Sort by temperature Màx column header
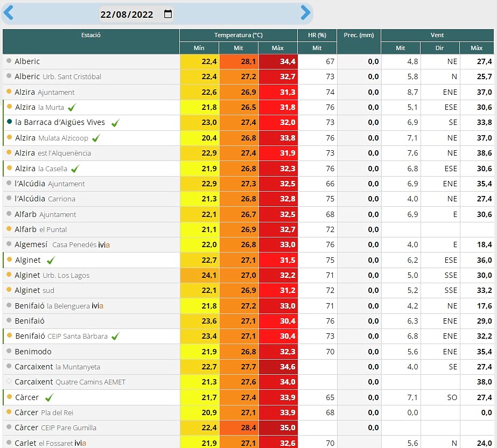Screen dimensions: 497x448 (x=278, y=48)
